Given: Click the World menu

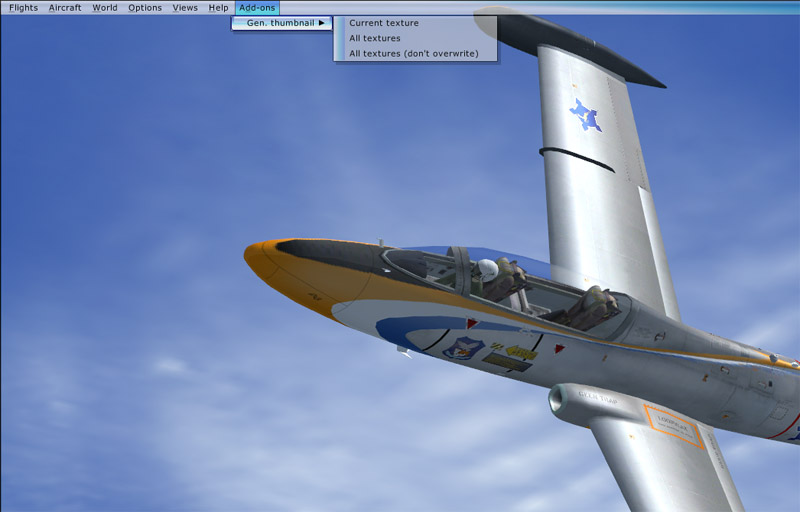Looking at the screenshot, I should (105, 8).
